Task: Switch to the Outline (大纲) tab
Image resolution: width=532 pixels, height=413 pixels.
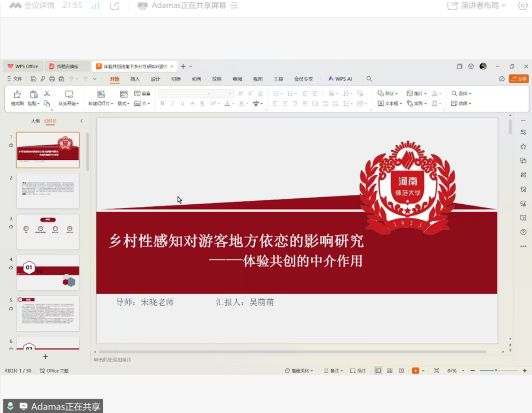Action: click(35, 121)
